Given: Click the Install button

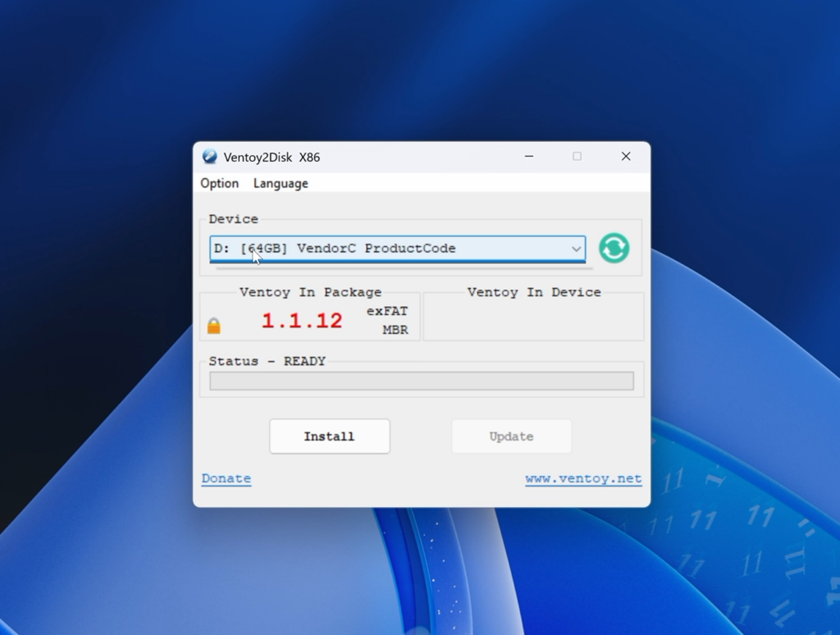Looking at the screenshot, I should [x=330, y=436].
